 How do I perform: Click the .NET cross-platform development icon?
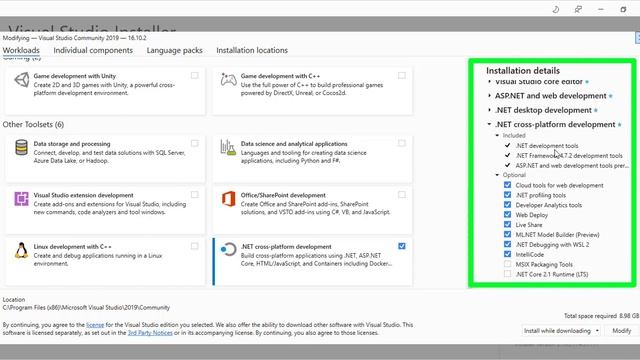(x=229, y=249)
